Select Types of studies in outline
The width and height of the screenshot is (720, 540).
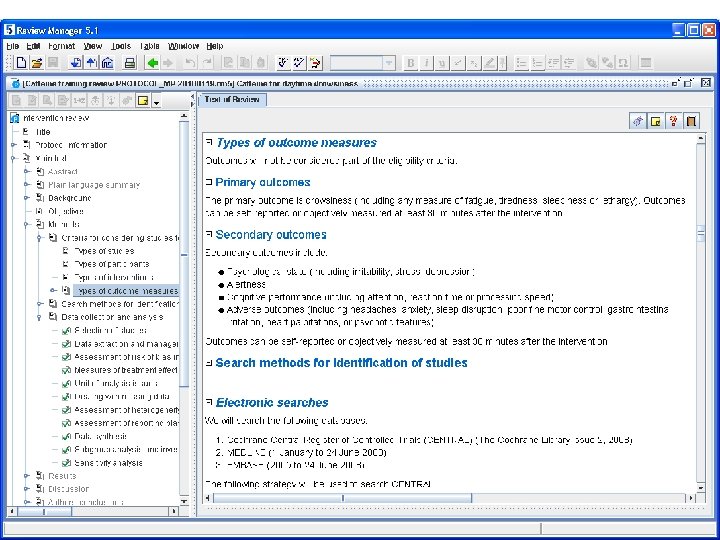click(x=104, y=251)
